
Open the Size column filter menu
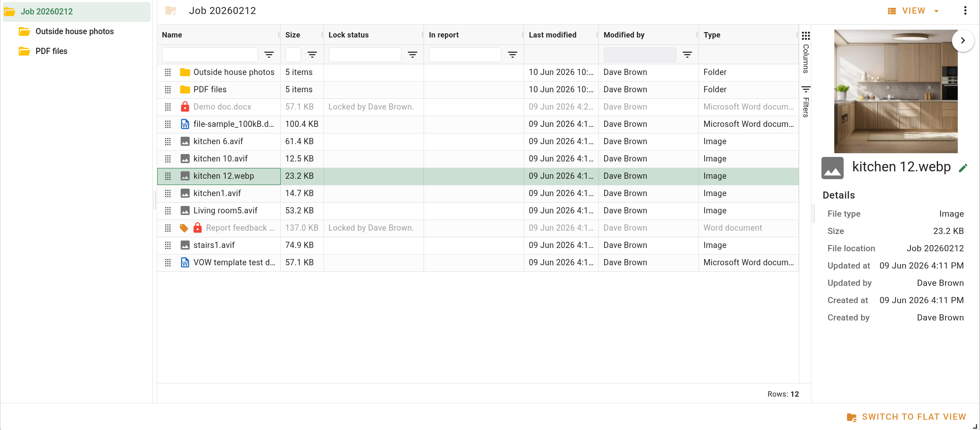[x=312, y=54]
